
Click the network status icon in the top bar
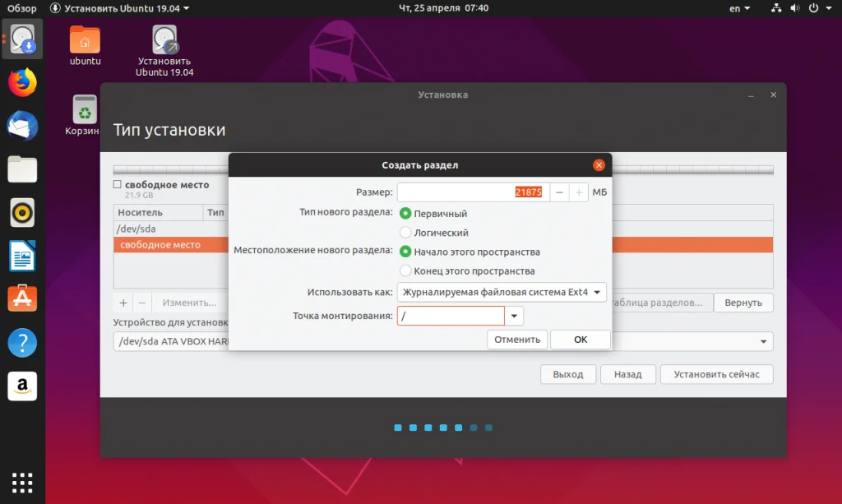pos(776,8)
